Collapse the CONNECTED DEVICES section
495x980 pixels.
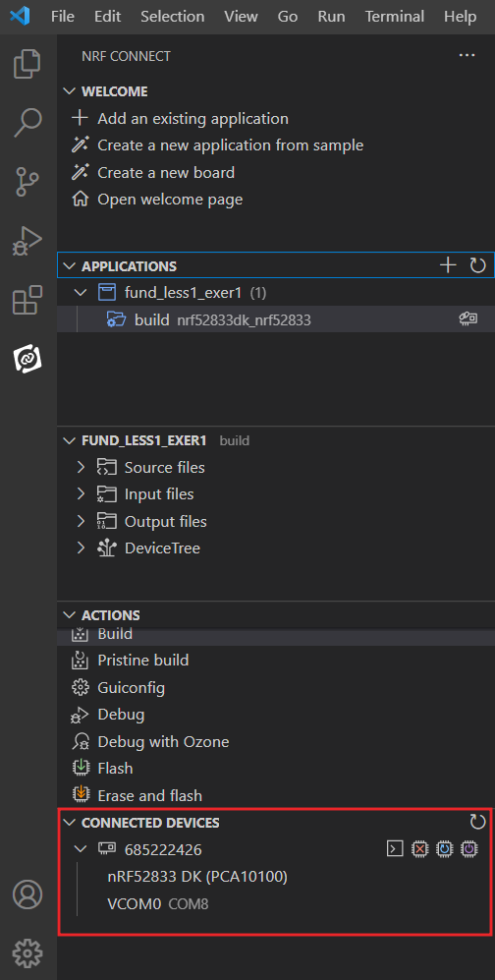pos(70,822)
